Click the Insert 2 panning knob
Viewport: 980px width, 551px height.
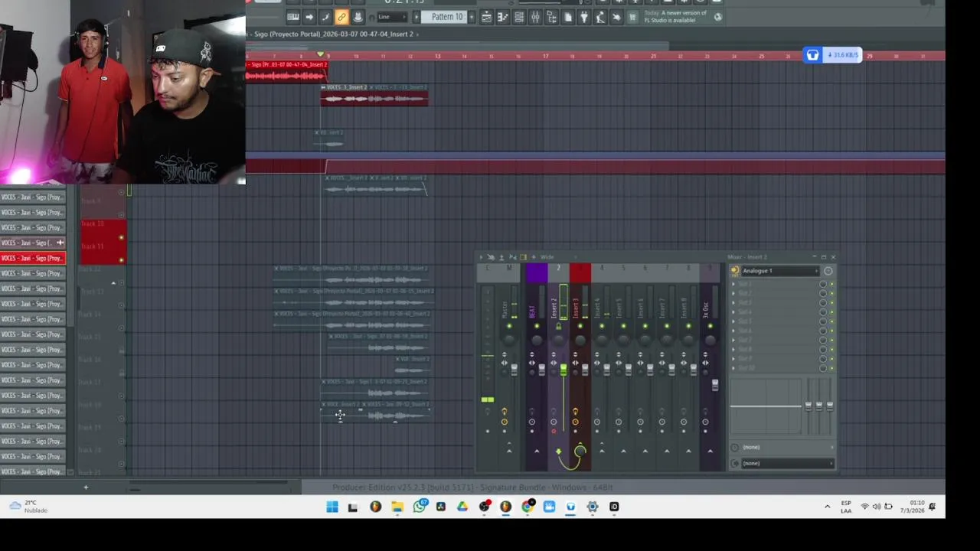pyautogui.click(x=558, y=340)
